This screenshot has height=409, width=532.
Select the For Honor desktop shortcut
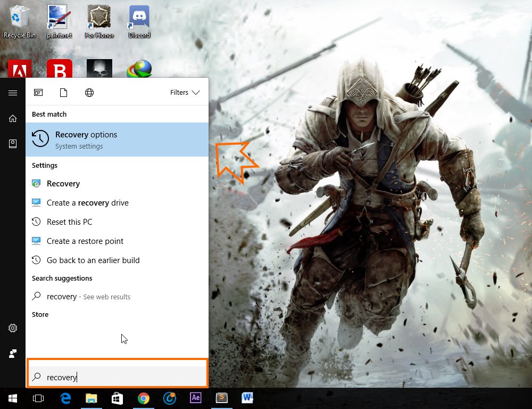pos(99,21)
